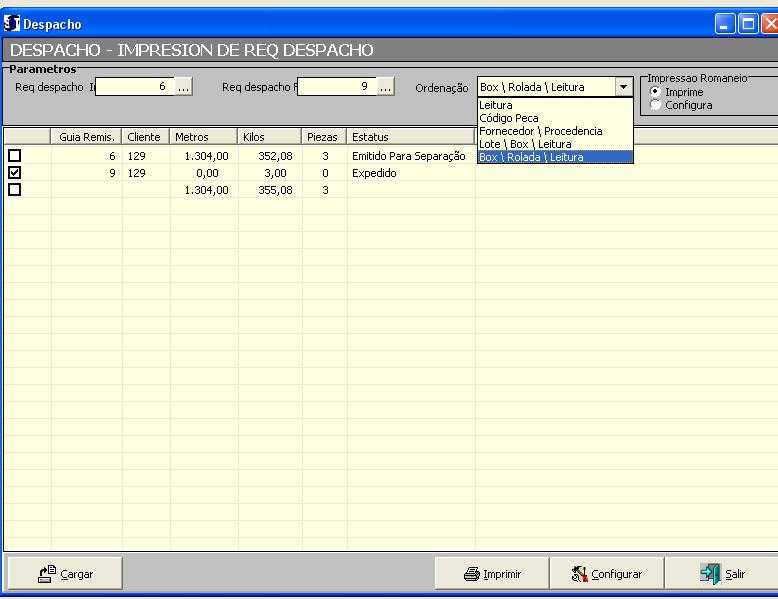The image size is (778, 599).
Task: Click the initial Req despacho input field
Action: coord(134,88)
